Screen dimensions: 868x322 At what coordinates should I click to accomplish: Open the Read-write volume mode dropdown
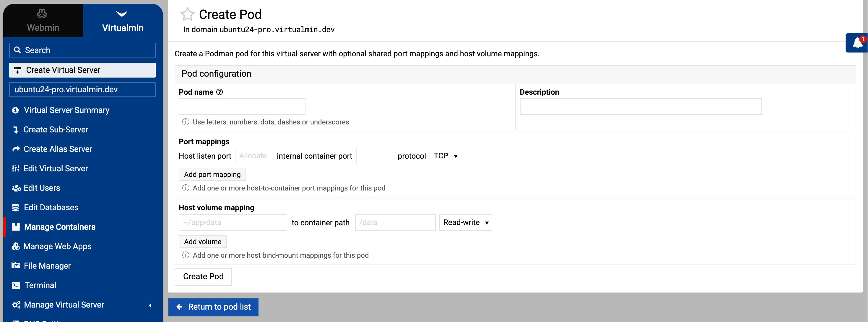point(465,223)
